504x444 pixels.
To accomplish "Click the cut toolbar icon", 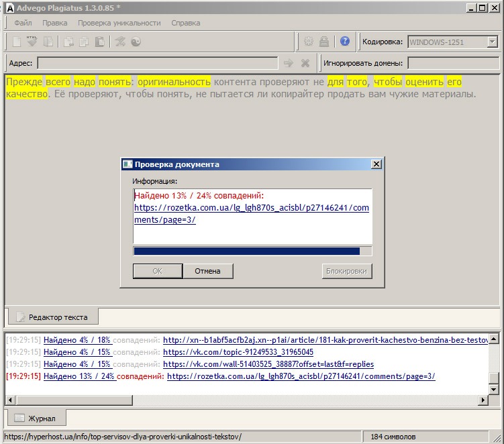I will pos(68,42).
